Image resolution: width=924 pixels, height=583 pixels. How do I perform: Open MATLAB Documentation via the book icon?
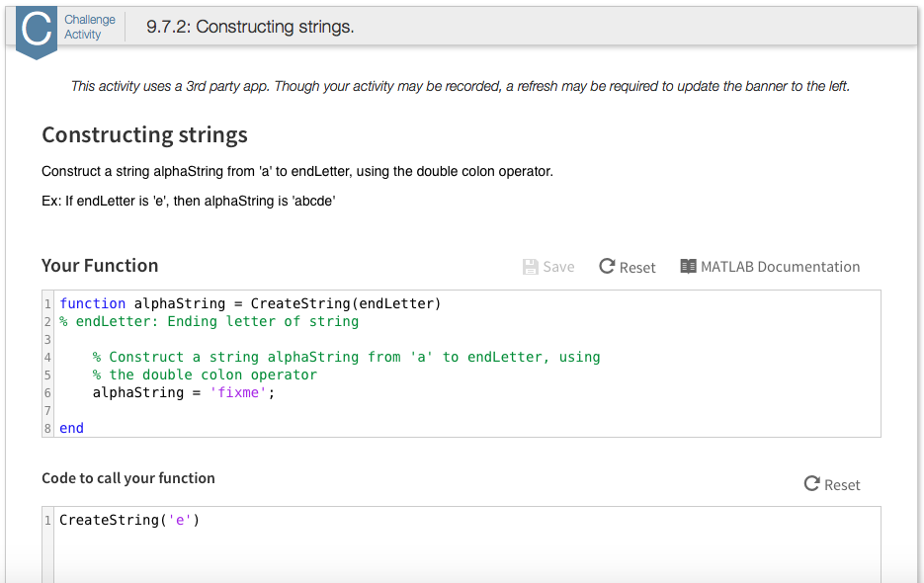(689, 267)
